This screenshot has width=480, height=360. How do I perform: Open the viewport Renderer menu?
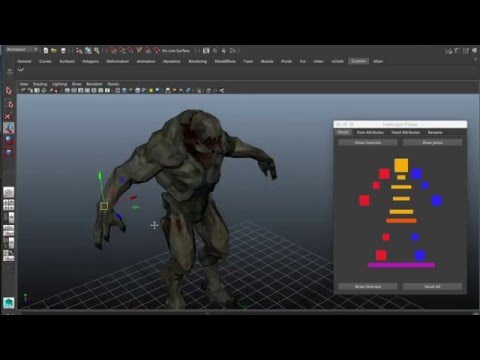point(94,84)
